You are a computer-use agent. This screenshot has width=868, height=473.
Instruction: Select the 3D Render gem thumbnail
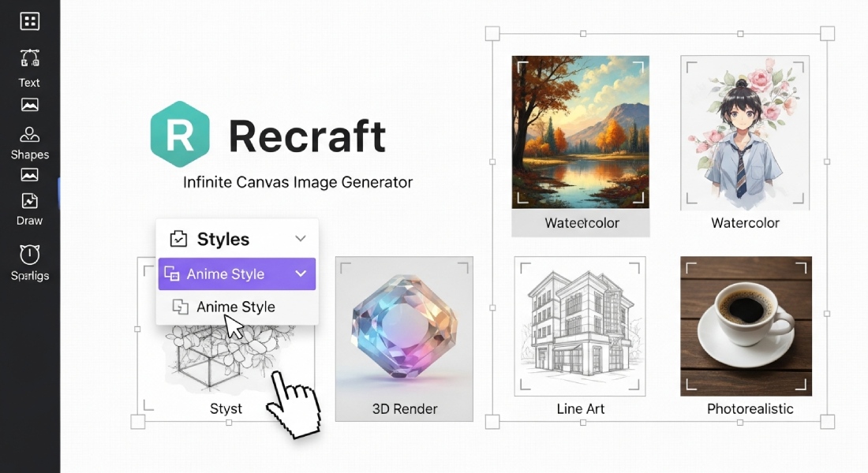(x=404, y=338)
